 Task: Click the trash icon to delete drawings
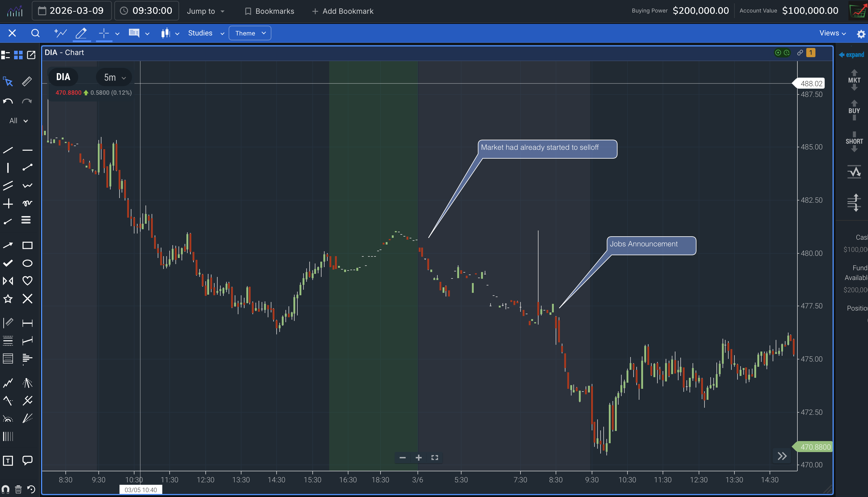click(18, 489)
